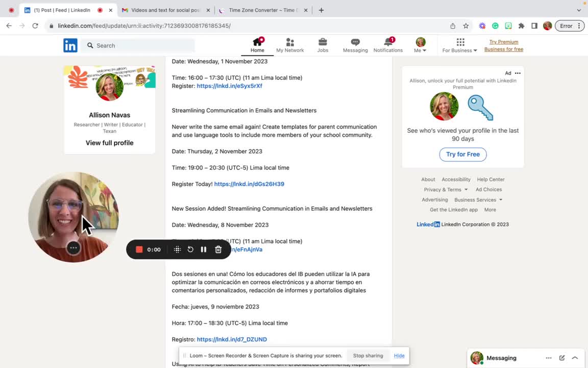Reload the current page

point(35,26)
